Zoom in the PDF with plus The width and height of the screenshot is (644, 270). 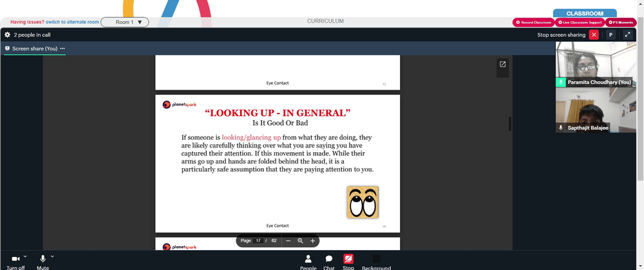point(312,241)
